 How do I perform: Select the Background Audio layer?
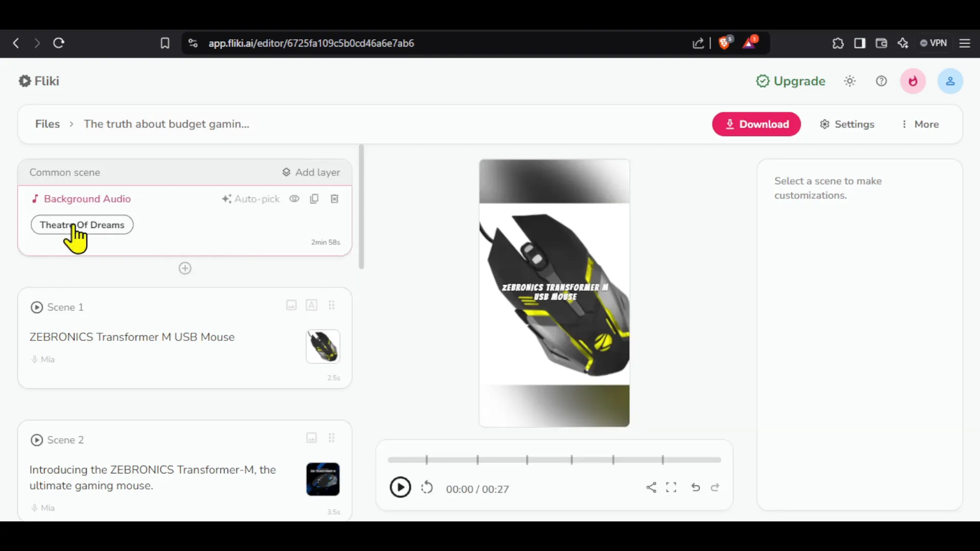81,199
